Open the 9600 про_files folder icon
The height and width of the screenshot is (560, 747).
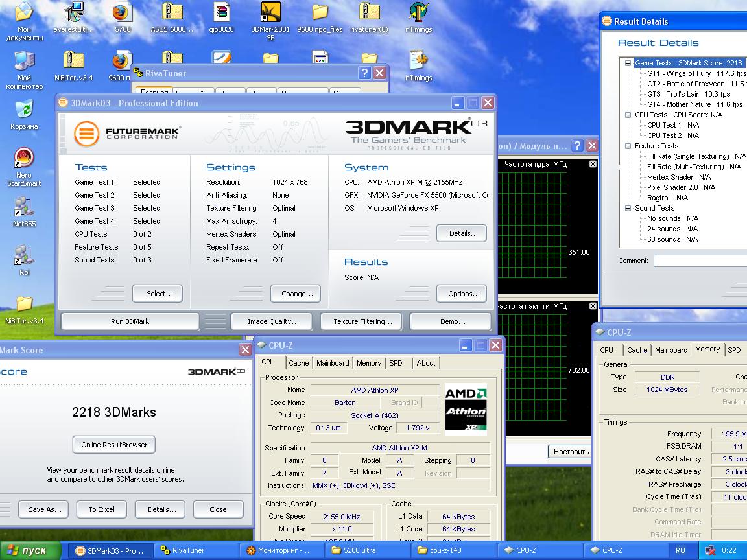click(x=320, y=18)
